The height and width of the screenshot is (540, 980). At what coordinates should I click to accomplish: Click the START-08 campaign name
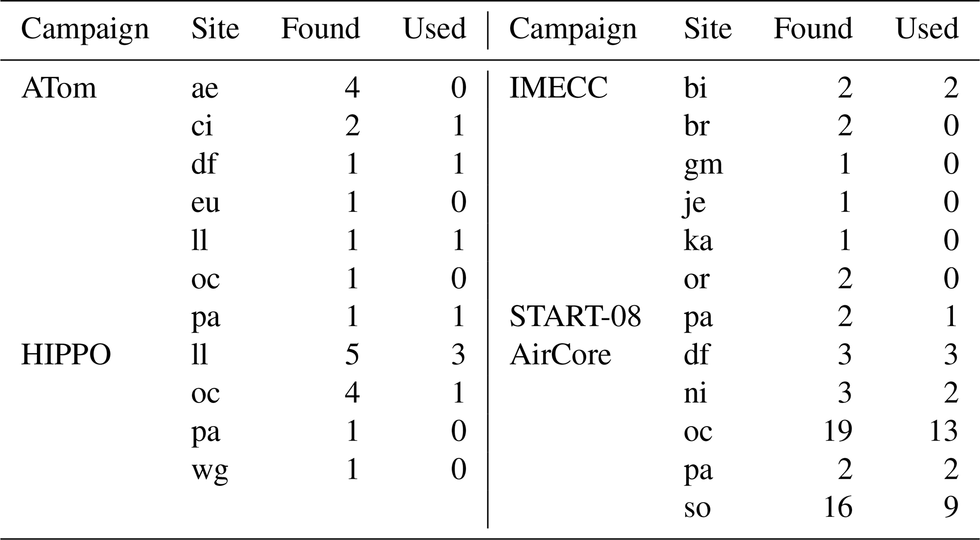pyautogui.click(x=575, y=316)
